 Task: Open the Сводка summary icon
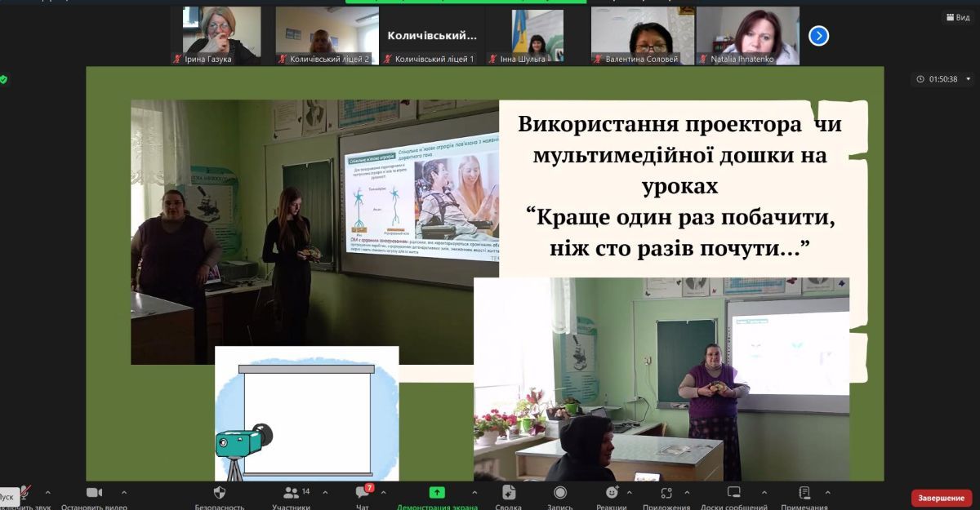click(508, 493)
